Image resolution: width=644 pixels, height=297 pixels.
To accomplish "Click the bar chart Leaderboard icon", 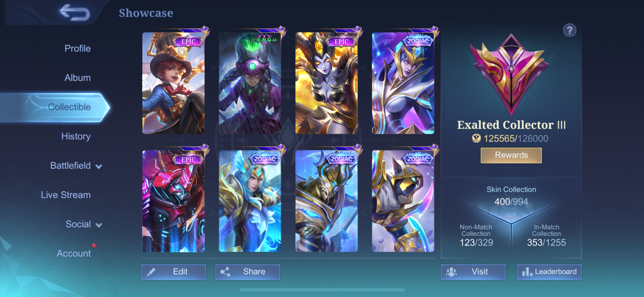I will coord(526,271).
